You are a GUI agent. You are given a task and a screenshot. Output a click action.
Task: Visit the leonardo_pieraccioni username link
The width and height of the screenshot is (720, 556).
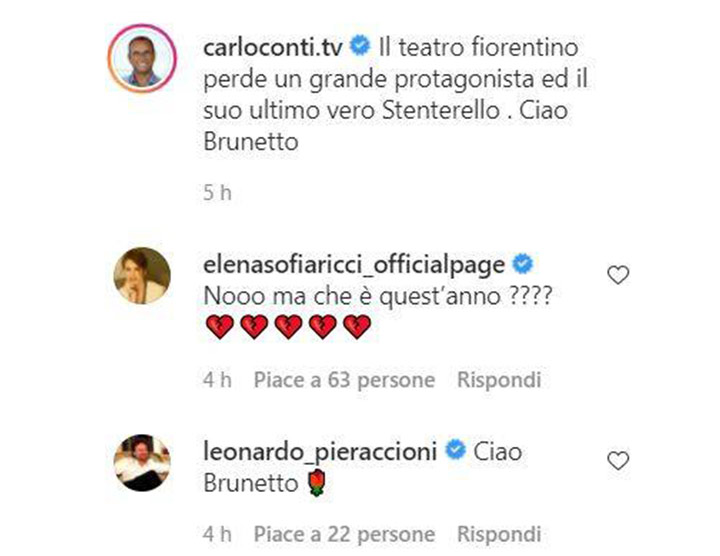coord(320,452)
